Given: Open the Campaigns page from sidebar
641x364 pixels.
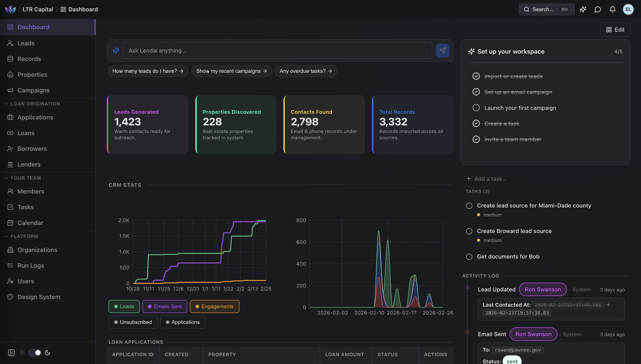Looking at the screenshot, I should click(x=34, y=90).
